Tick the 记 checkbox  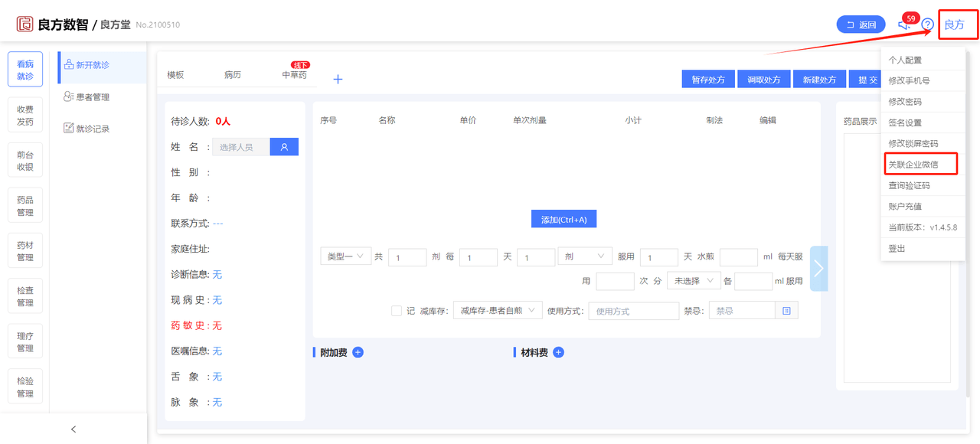point(397,311)
